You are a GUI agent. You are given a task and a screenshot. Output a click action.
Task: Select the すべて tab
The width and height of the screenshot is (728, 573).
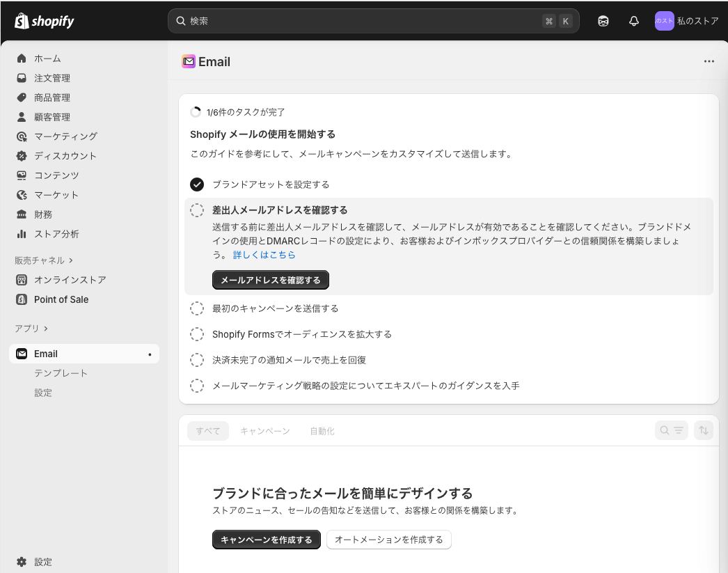pos(208,431)
